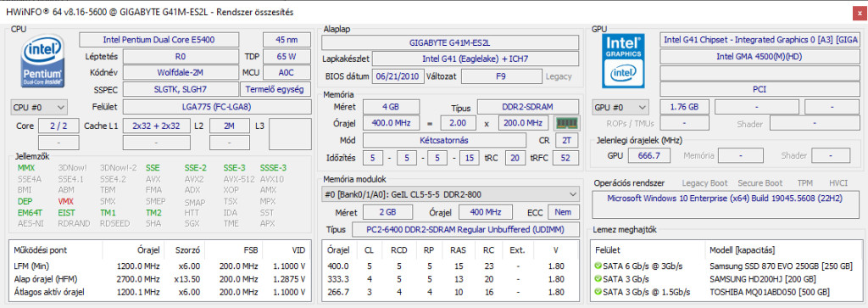Click the BIOS date 06/21/2010 field
This screenshot has width=868, height=308.
click(x=398, y=76)
